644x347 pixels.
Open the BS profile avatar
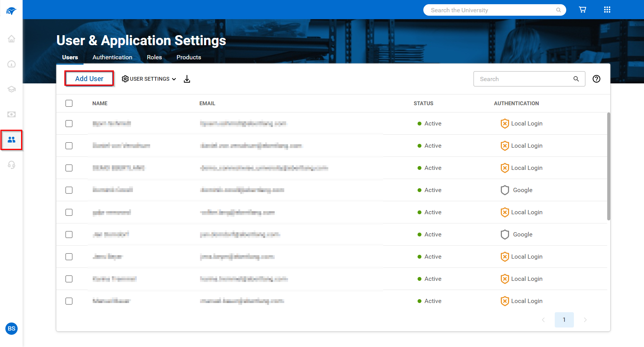11,329
